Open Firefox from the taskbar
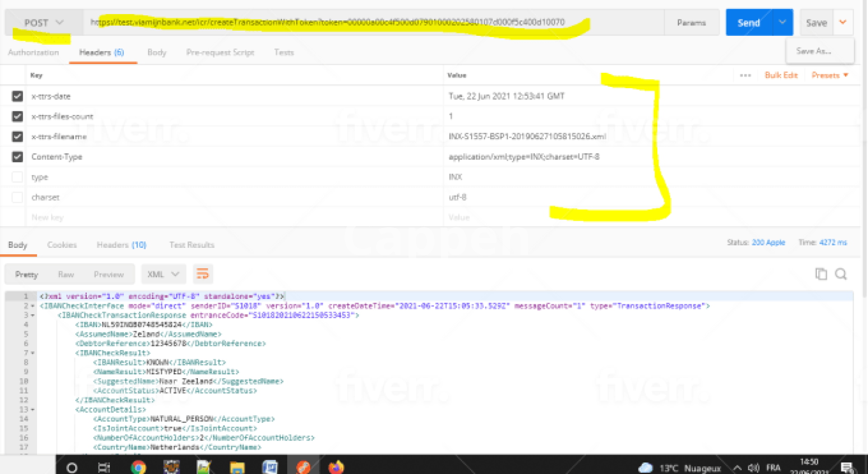 336,467
